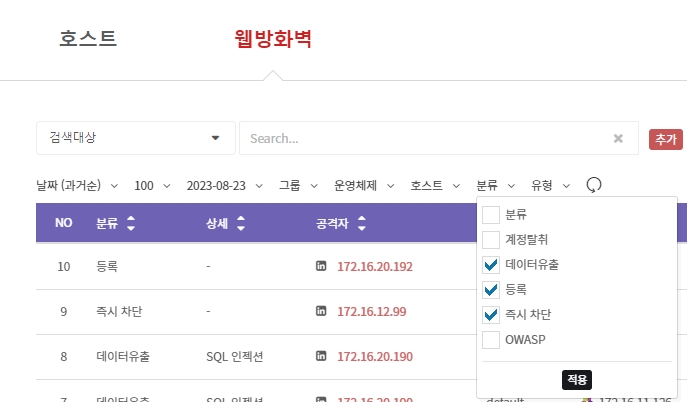Check the 계정탈취 checkbox
The width and height of the screenshot is (687, 402).
click(x=491, y=240)
